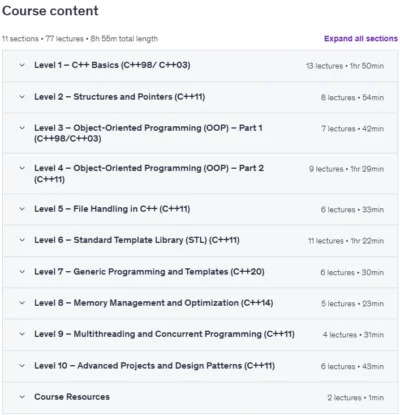This screenshot has height=415, width=400.
Task: Expand Course Resources chevron
Action: tap(22, 397)
